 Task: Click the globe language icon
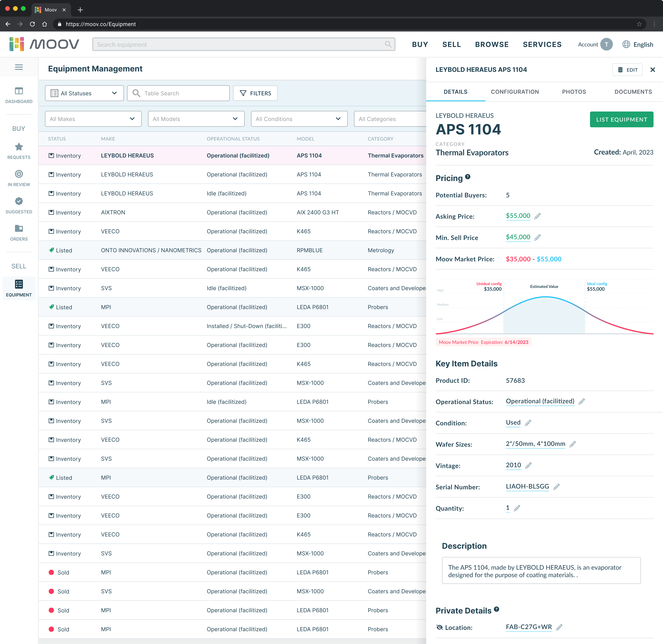pyautogui.click(x=626, y=44)
